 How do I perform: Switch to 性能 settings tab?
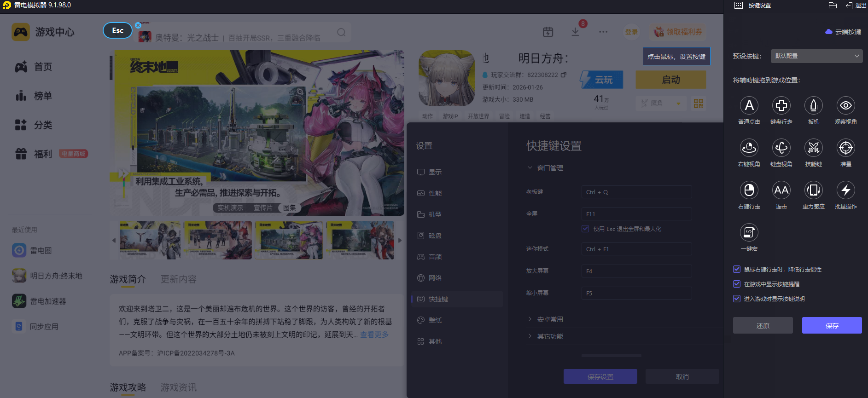tap(457, 193)
